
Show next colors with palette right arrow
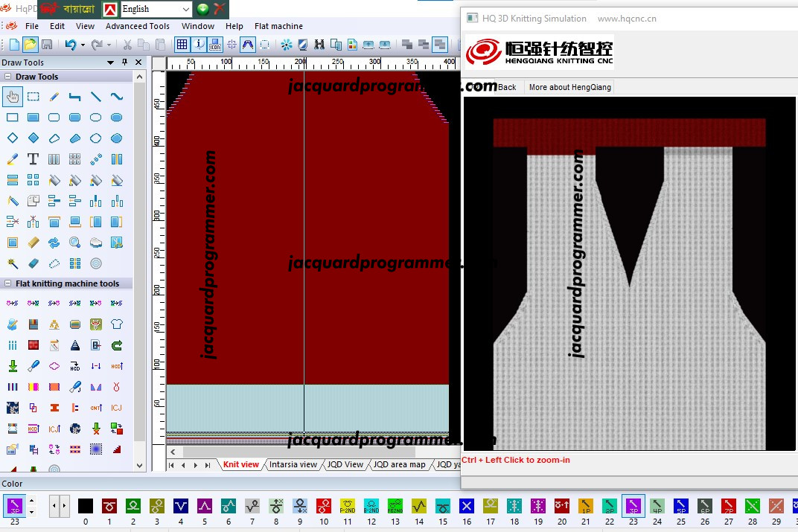coord(64,506)
